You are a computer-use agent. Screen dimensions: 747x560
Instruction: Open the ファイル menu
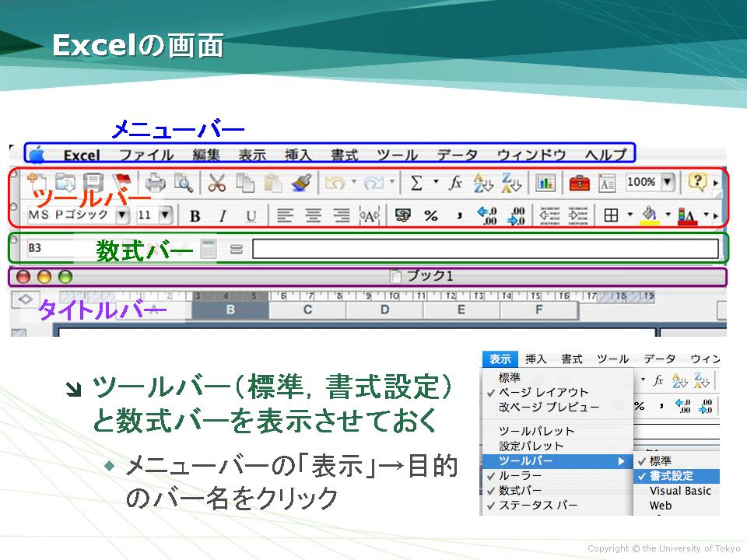point(146,155)
